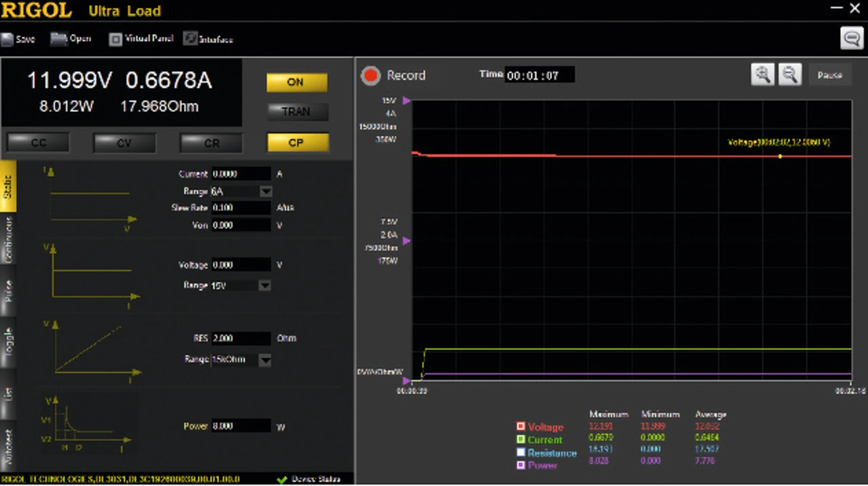Switch to the Static tab
Image resolution: width=868 pixels, height=486 pixels.
tap(7, 186)
